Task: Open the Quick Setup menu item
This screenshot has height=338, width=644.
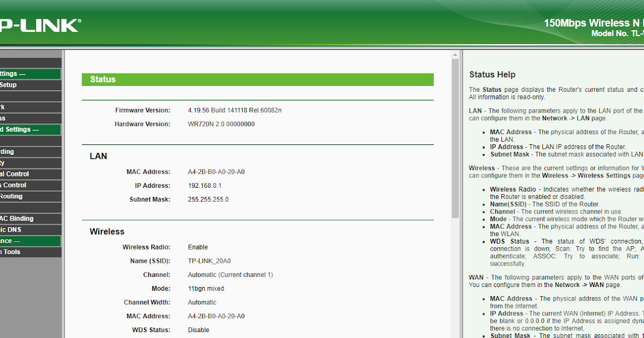Action: click(x=30, y=85)
